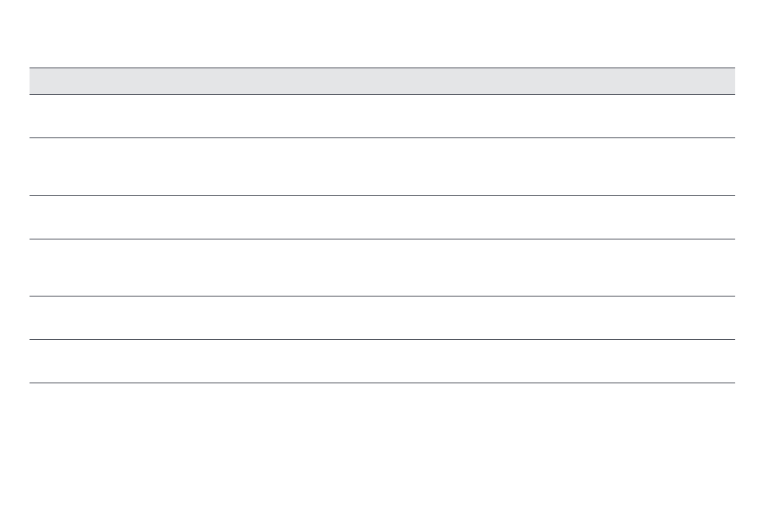Select the fourth, taller blank table row
Viewport: 764px width, 532px height.
pos(382,268)
